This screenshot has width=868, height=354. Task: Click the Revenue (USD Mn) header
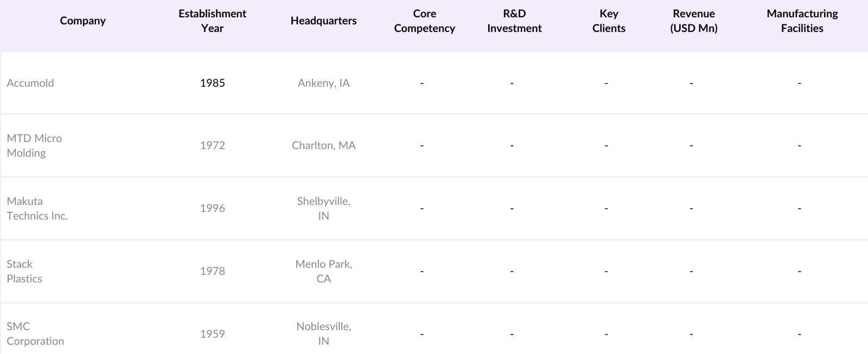tap(693, 21)
